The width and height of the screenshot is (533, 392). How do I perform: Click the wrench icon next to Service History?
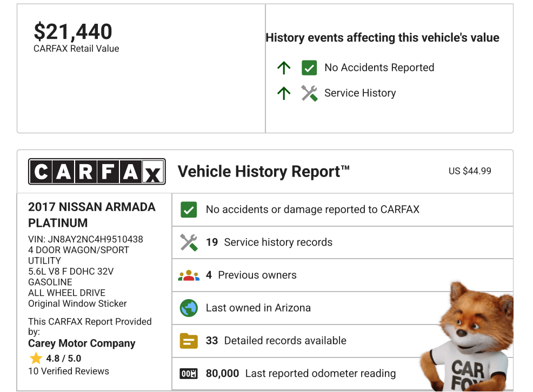pos(309,93)
